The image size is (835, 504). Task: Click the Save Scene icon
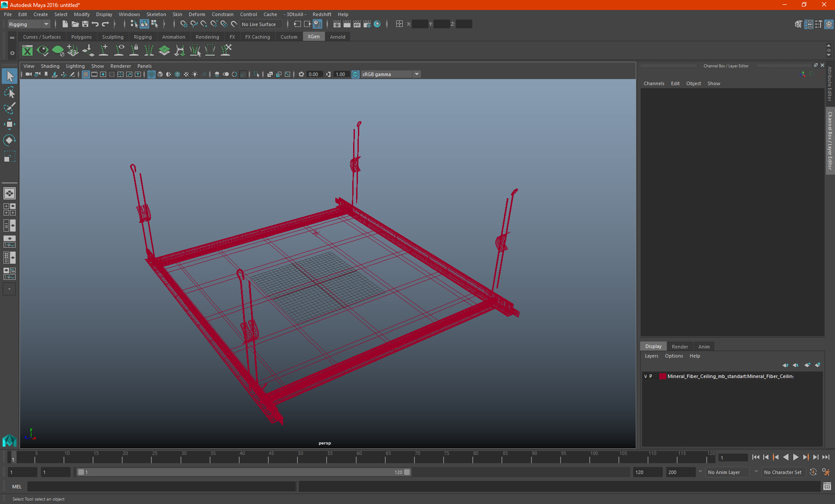tap(85, 24)
